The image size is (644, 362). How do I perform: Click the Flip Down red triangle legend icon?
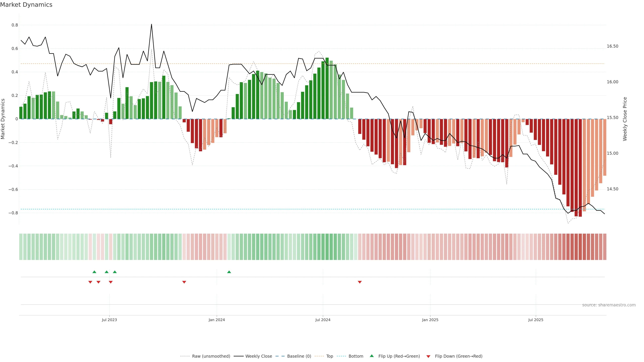pyautogui.click(x=428, y=356)
